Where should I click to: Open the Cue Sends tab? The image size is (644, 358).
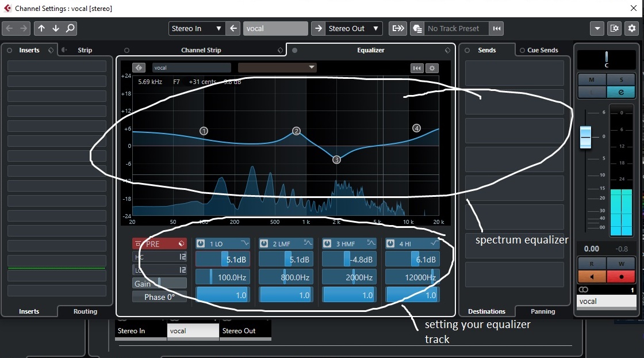click(x=540, y=50)
